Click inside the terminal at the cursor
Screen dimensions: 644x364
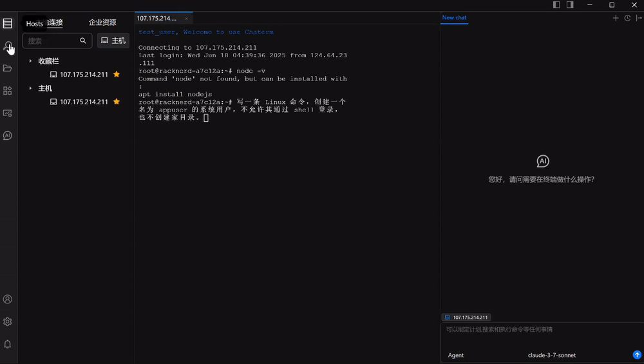pyautogui.click(x=206, y=118)
